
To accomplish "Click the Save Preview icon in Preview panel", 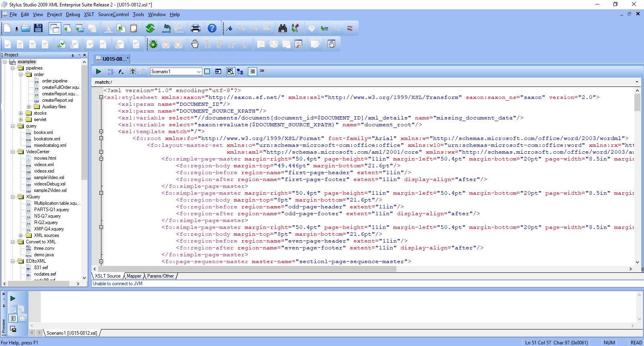I will tap(13, 329).
